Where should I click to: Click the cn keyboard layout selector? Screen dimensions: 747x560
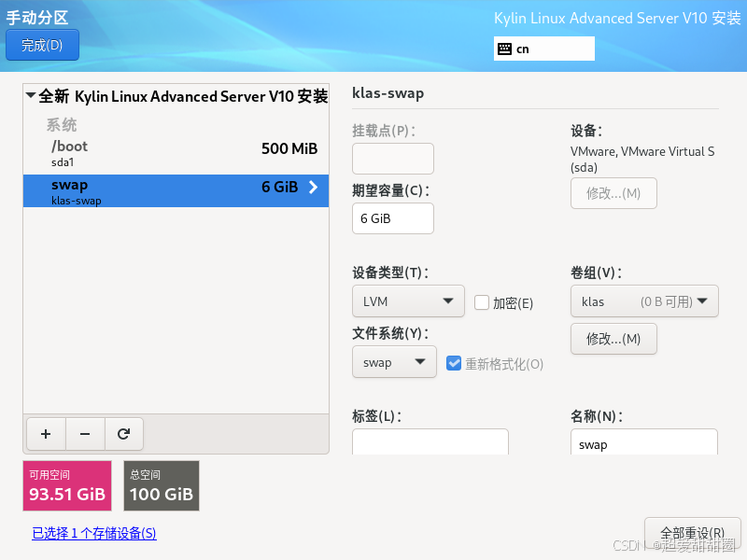(544, 49)
